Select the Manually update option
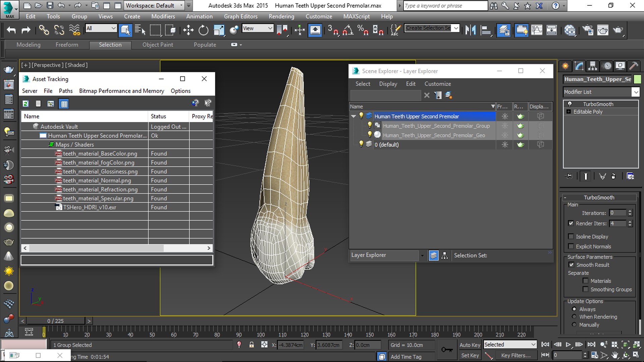This screenshot has height=362, width=644. (574, 325)
